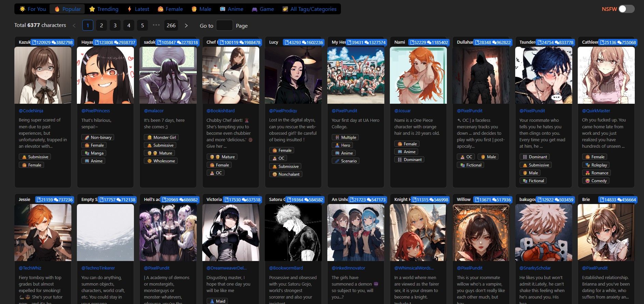
Task: Go to page 2
Action: (101, 25)
